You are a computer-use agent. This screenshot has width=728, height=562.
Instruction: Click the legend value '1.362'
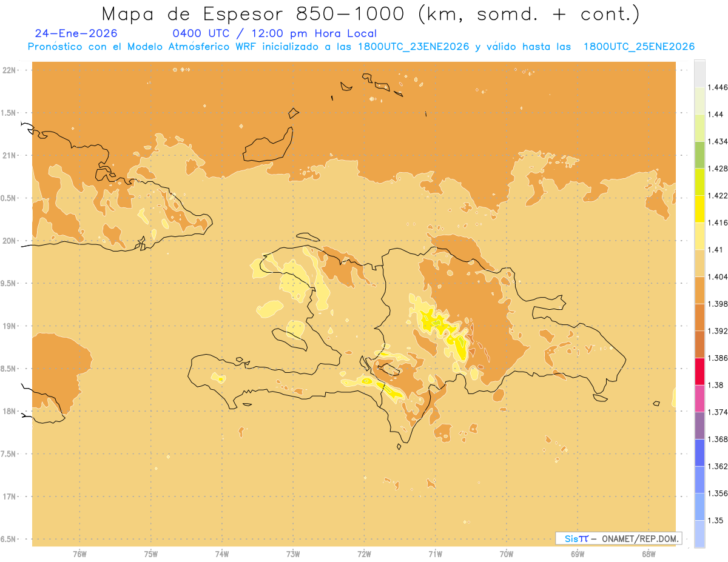click(x=718, y=466)
